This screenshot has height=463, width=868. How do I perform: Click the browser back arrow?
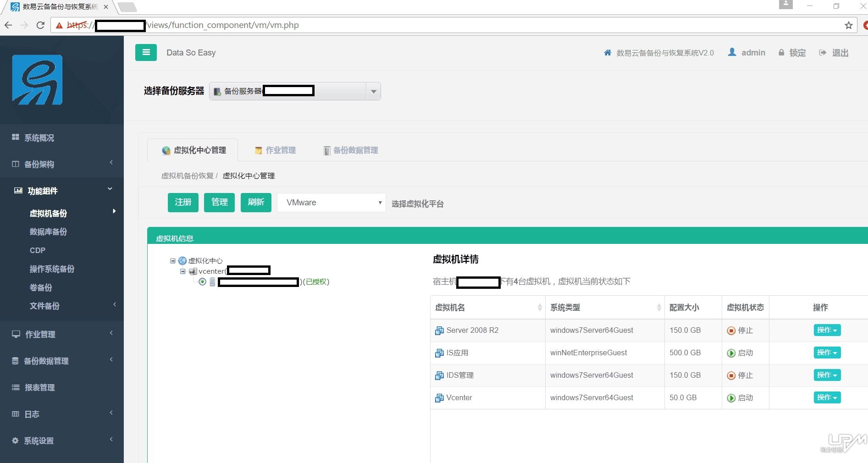click(x=8, y=25)
